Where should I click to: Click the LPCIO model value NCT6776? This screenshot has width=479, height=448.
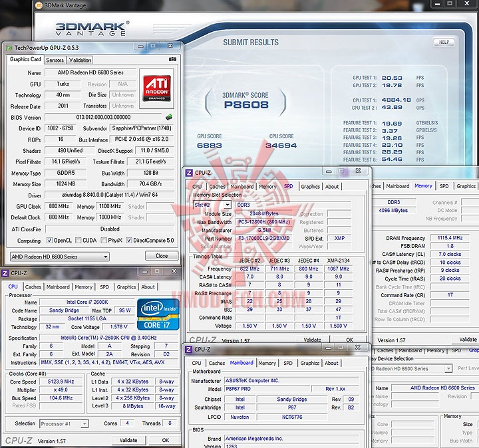click(x=292, y=417)
